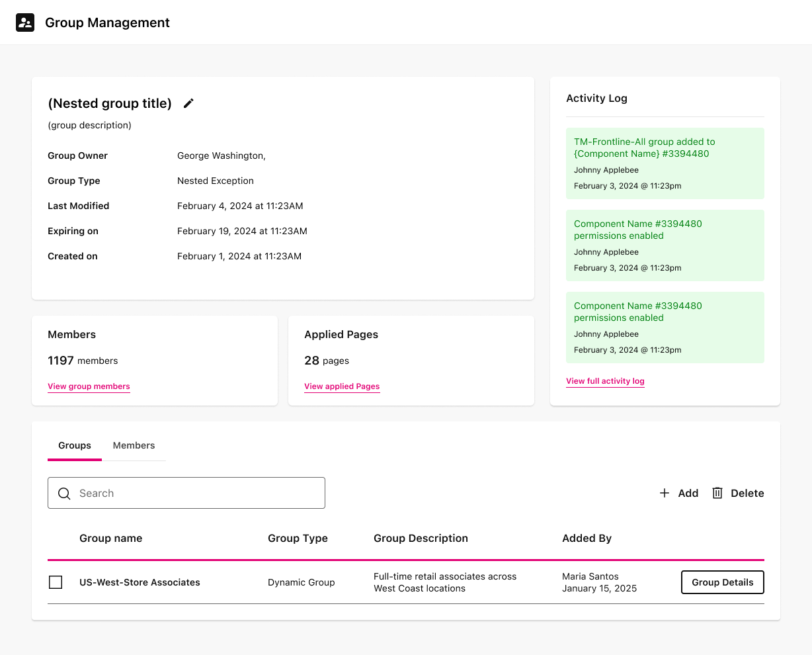This screenshot has width=812, height=655.
Task: Click the Add button label
Action: click(688, 494)
